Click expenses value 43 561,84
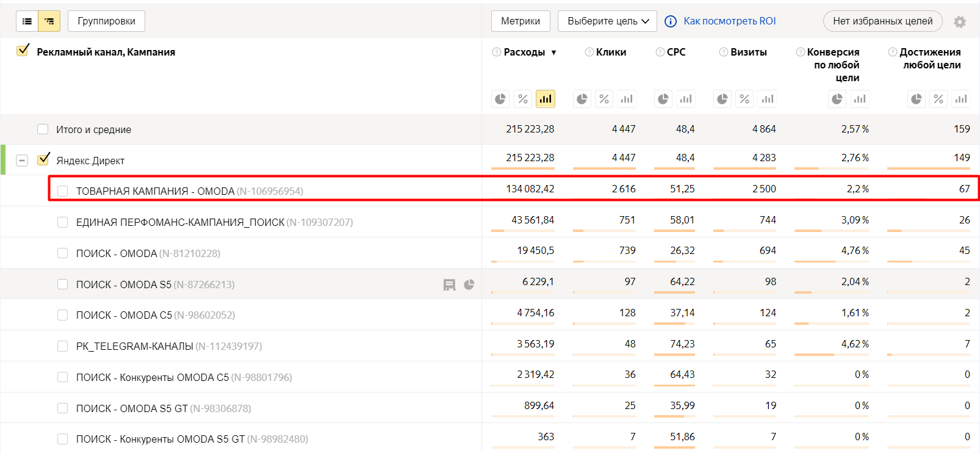The image size is (980, 453). coord(533,220)
